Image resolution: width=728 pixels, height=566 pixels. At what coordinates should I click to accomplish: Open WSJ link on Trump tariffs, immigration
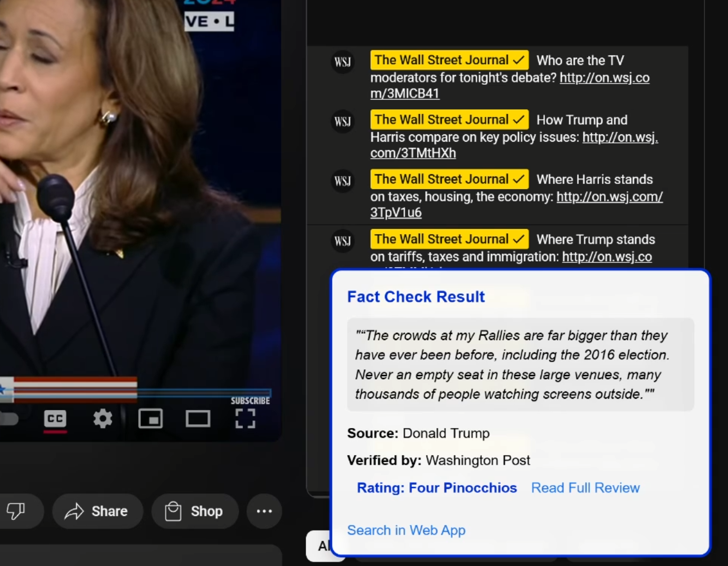(x=607, y=257)
